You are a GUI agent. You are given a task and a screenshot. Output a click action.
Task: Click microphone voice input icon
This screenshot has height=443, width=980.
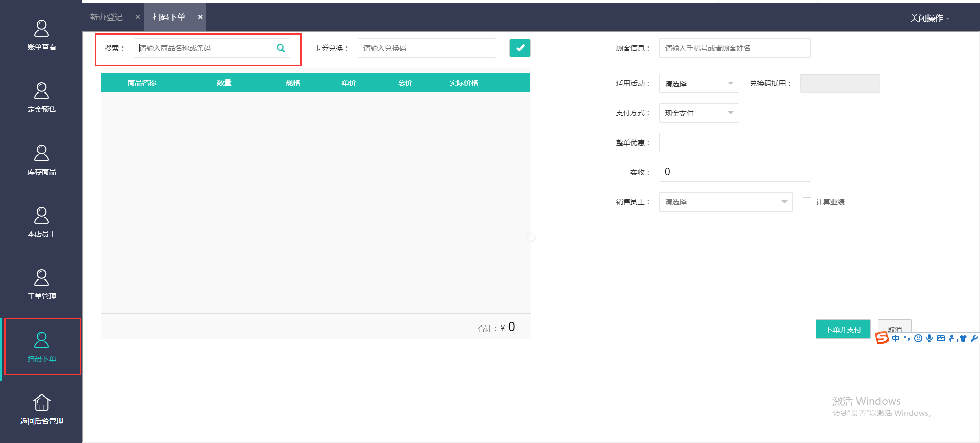tap(929, 338)
